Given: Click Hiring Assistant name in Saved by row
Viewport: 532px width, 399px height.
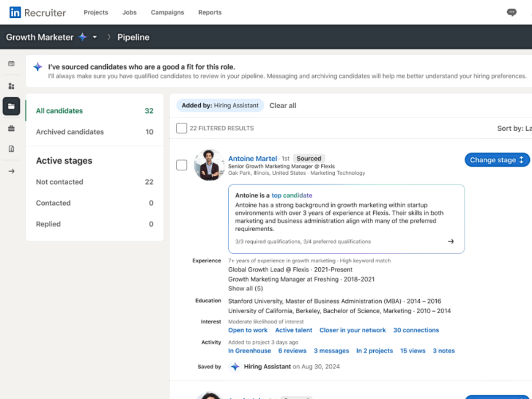Looking at the screenshot, I should [x=267, y=367].
